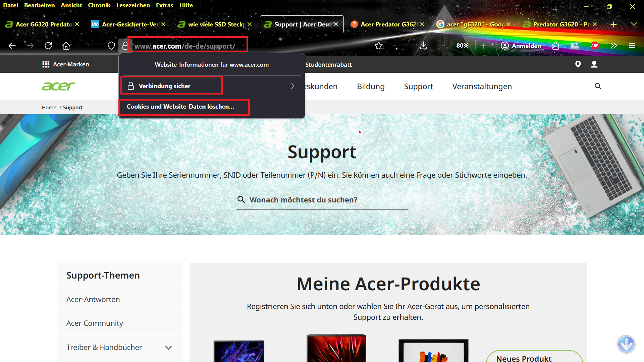Open the Ansicht menu

pyautogui.click(x=71, y=5)
